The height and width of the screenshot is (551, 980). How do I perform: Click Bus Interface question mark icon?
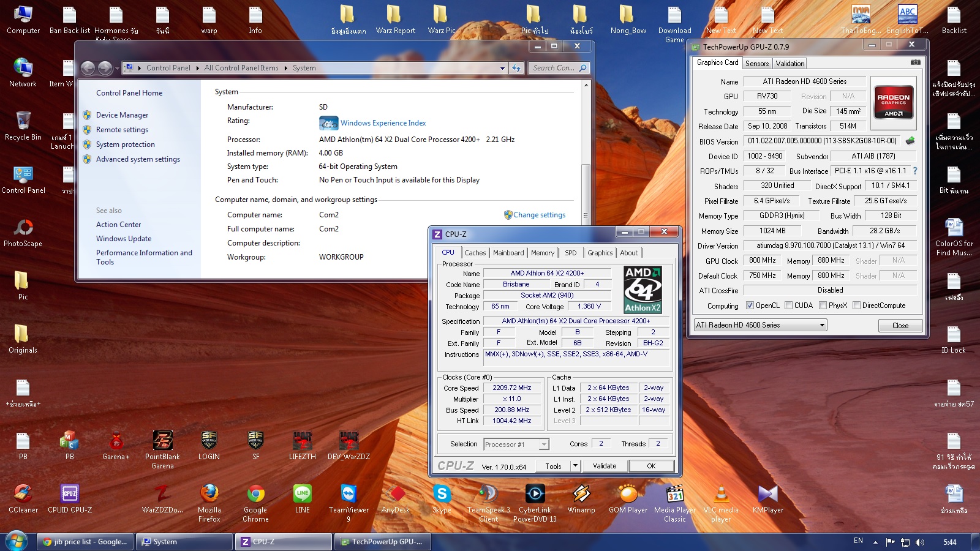click(915, 171)
